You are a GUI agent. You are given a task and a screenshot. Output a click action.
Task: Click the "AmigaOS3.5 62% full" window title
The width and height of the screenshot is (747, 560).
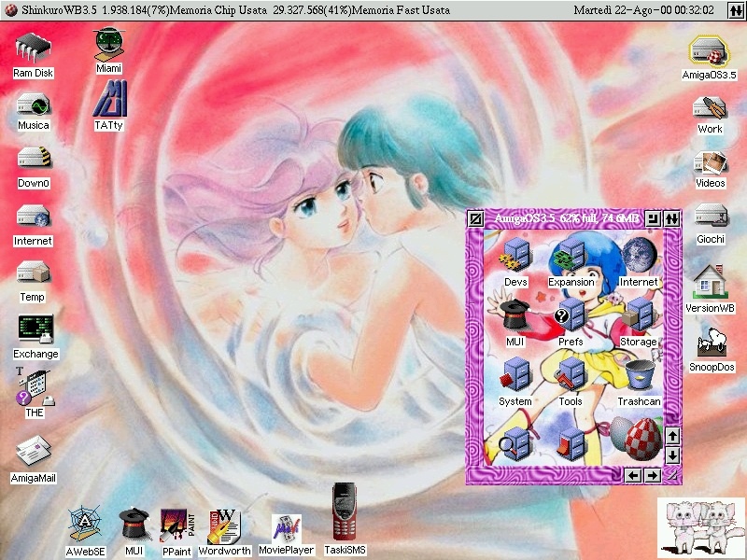567,218
